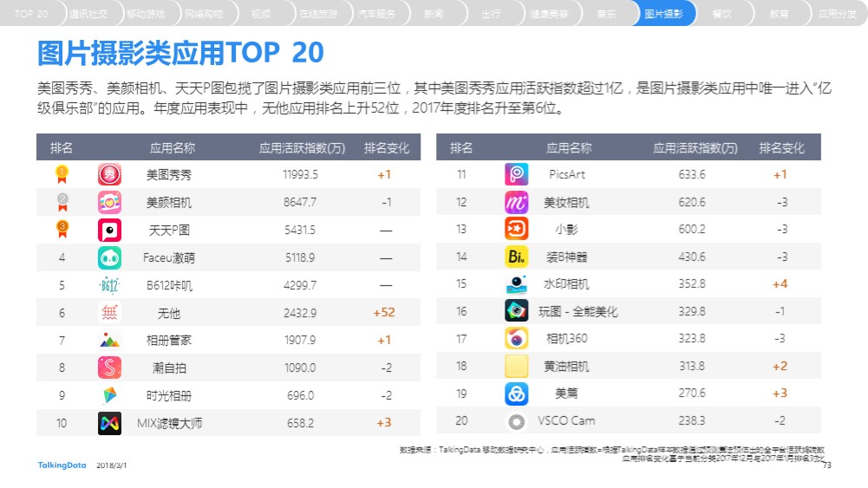
Task: Click the bronze rank 3 medal icon
Action: (x=62, y=229)
